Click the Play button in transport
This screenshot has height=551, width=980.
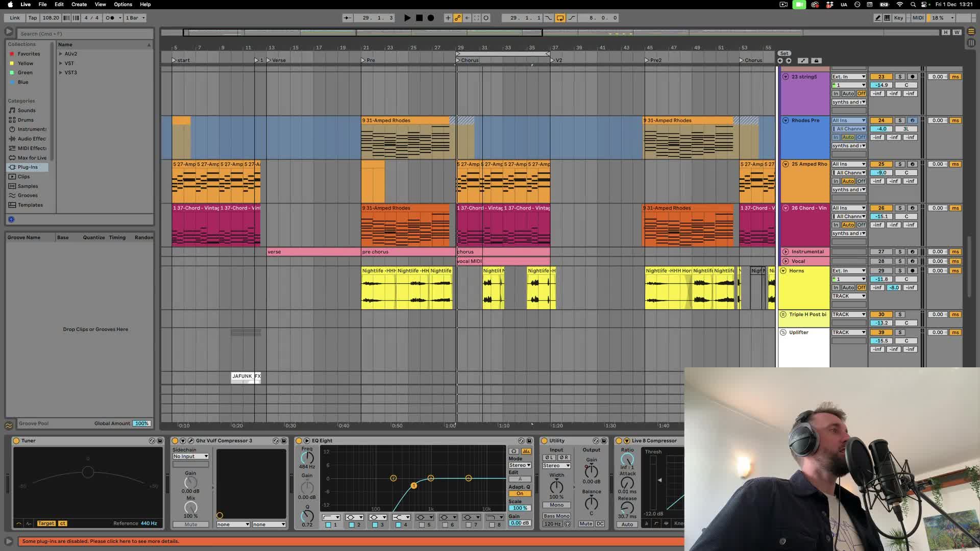coord(407,18)
